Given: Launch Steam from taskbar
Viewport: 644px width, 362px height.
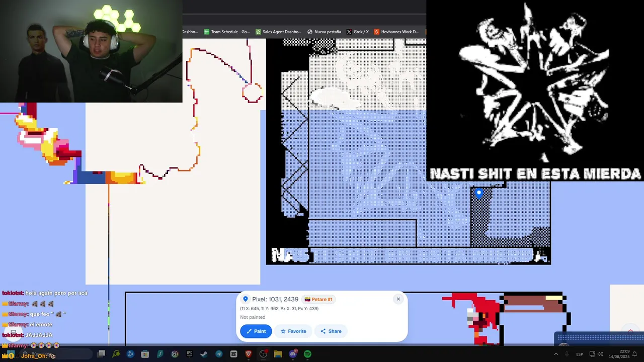Looking at the screenshot, I should pyautogui.click(x=204, y=354).
